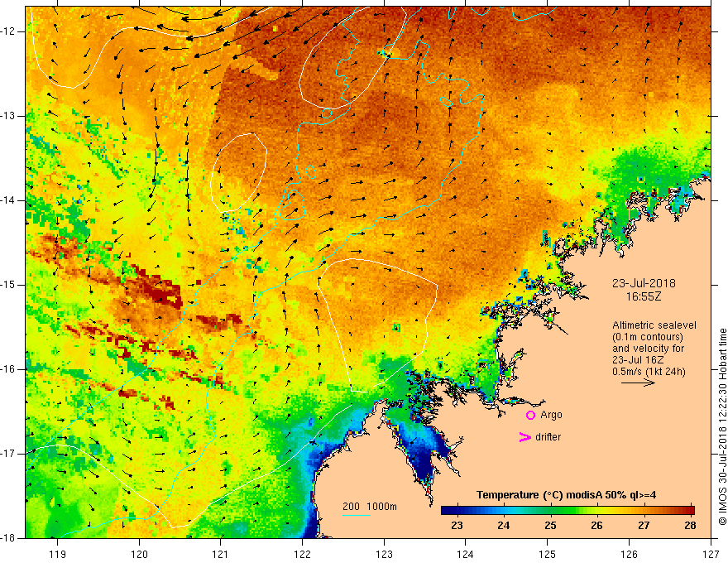
Task: Click the longitude axis label 127
Action: coord(711,554)
